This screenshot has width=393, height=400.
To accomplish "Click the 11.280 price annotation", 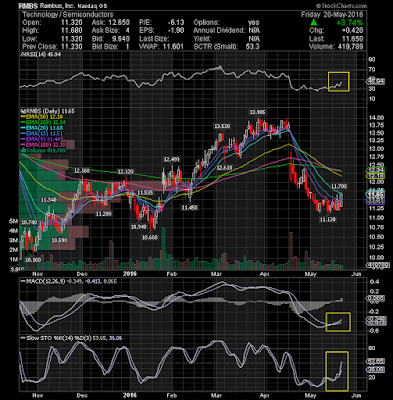I will point(104,214).
